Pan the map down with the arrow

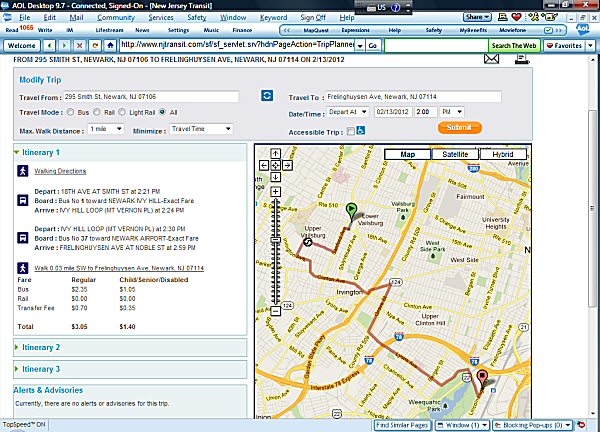point(276,177)
